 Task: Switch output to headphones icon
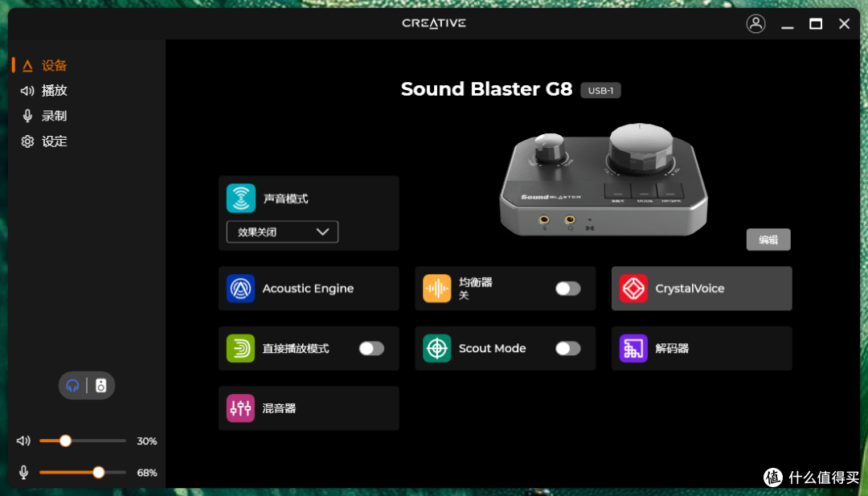pos(72,385)
